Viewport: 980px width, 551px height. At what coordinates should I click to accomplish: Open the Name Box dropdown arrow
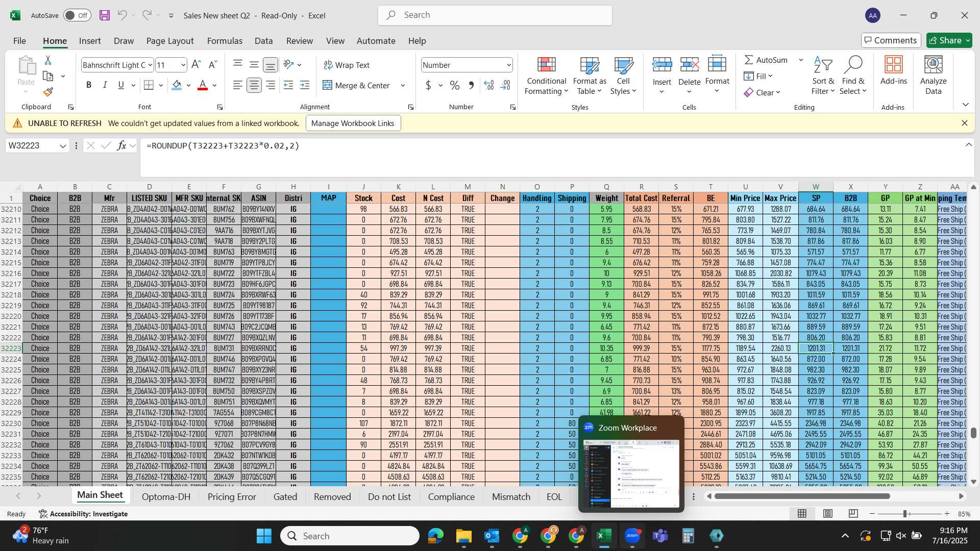click(x=63, y=146)
